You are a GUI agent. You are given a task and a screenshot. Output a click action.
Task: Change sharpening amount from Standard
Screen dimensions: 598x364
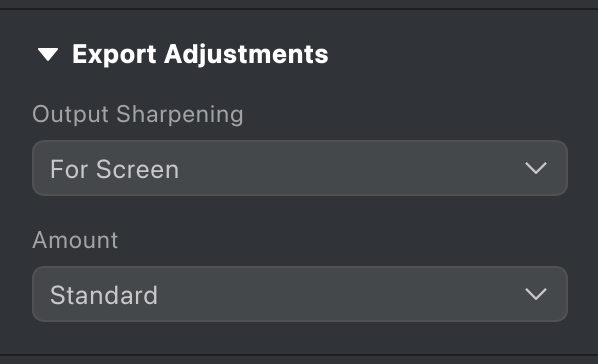(x=300, y=294)
